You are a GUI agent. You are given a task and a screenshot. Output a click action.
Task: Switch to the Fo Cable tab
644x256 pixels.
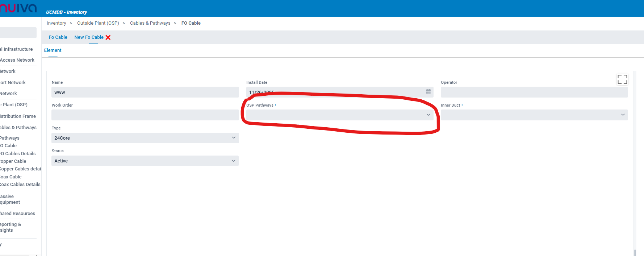pos(58,37)
